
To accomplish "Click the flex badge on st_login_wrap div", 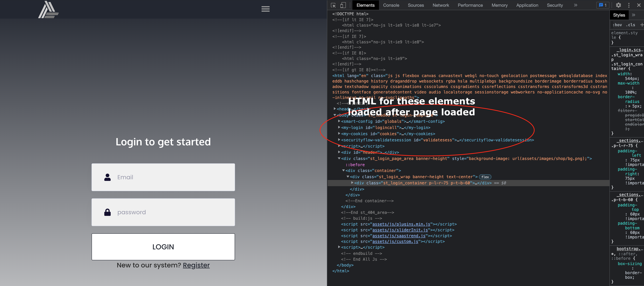I will pos(485,177).
